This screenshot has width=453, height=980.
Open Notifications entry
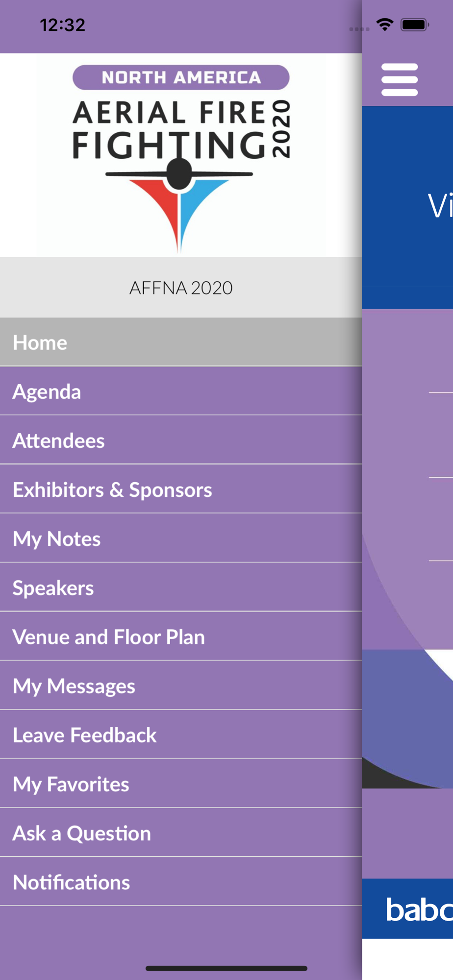pos(181,881)
